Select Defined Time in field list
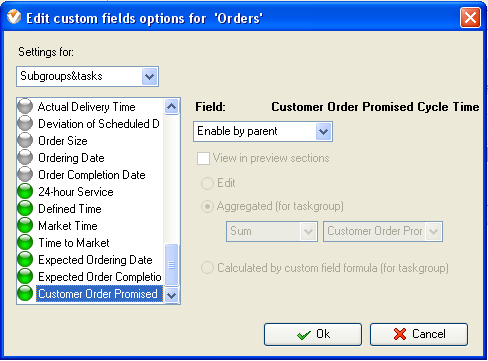 70,209
